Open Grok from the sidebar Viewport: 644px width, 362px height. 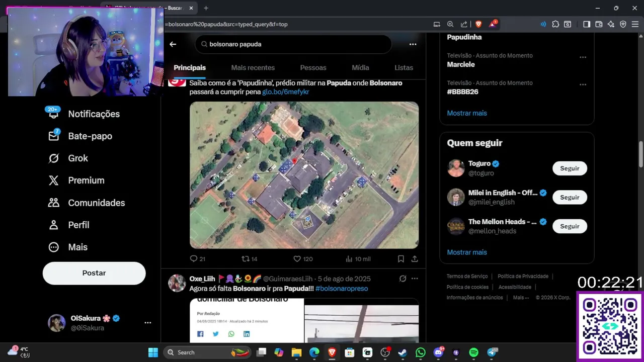tap(68, 158)
